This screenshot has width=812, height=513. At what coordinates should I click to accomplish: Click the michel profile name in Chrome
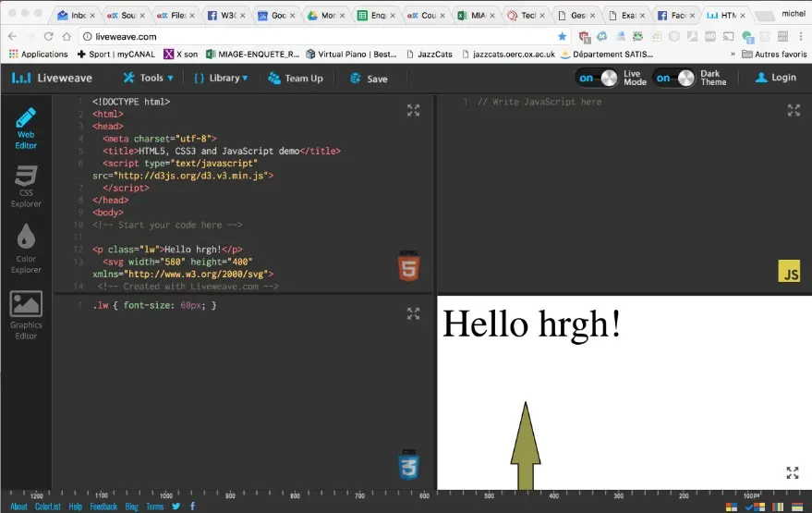click(794, 14)
